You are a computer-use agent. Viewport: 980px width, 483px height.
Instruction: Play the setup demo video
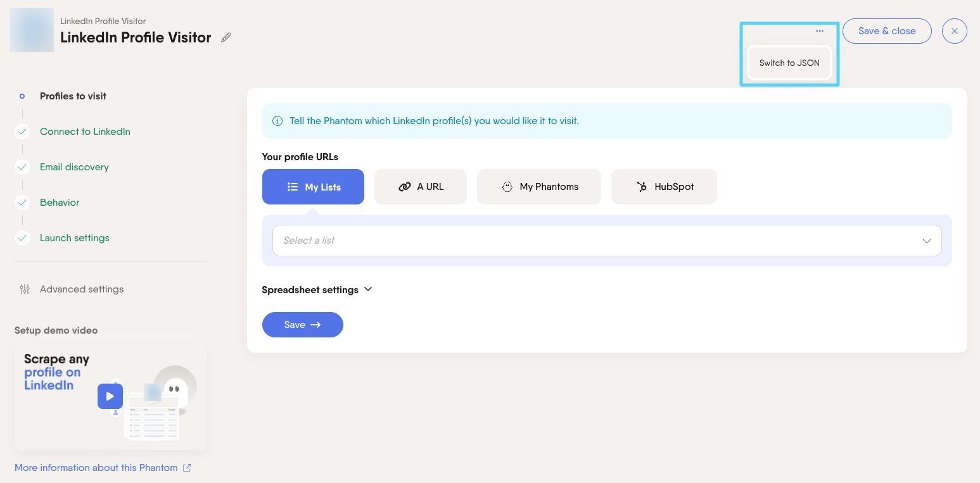tap(110, 396)
